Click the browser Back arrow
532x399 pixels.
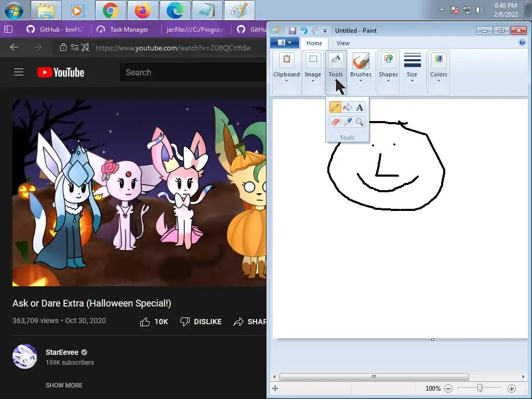pyautogui.click(x=14, y=47)
